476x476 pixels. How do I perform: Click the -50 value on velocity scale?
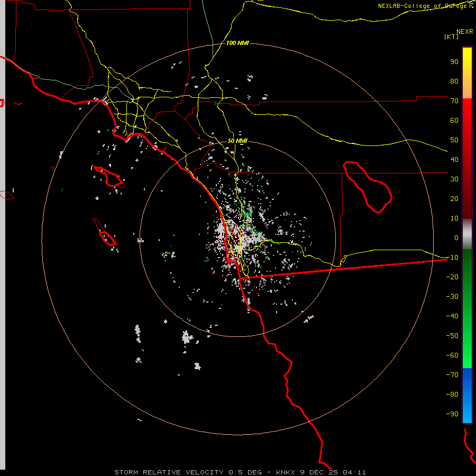(452, 336)
